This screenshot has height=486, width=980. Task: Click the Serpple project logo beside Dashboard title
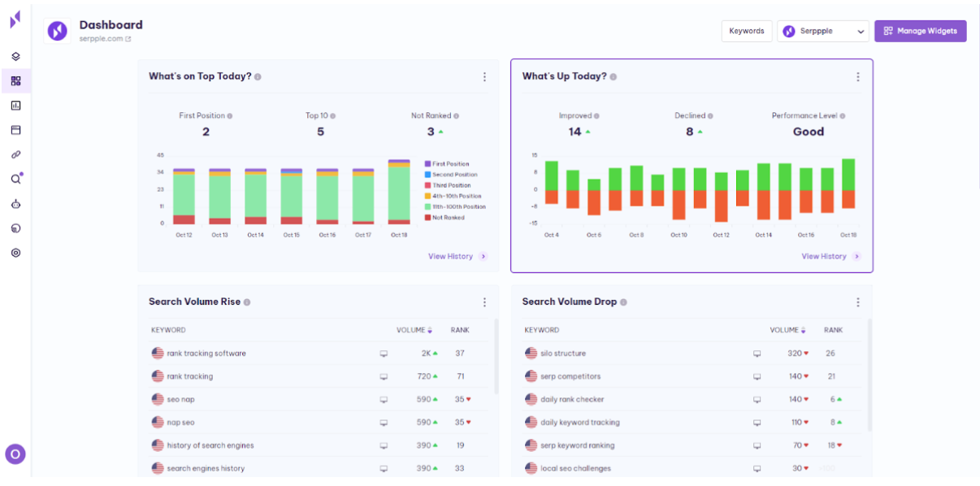point(58,31)
